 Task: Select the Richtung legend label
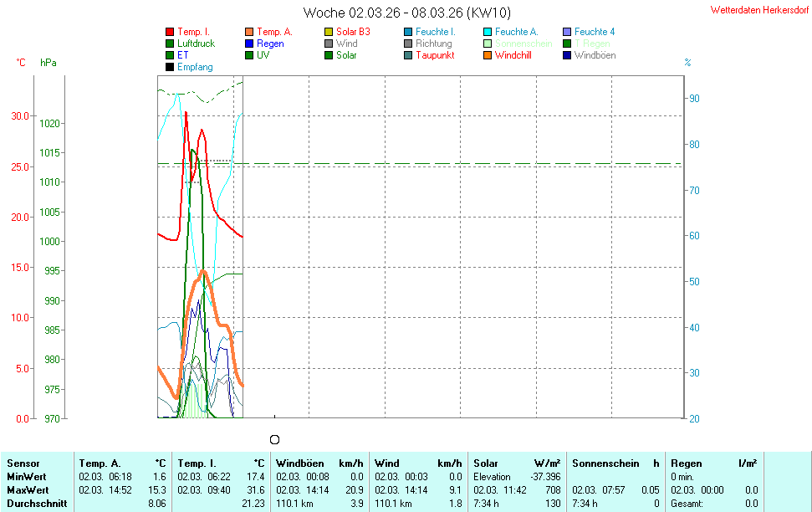click(x=433, y=44)
